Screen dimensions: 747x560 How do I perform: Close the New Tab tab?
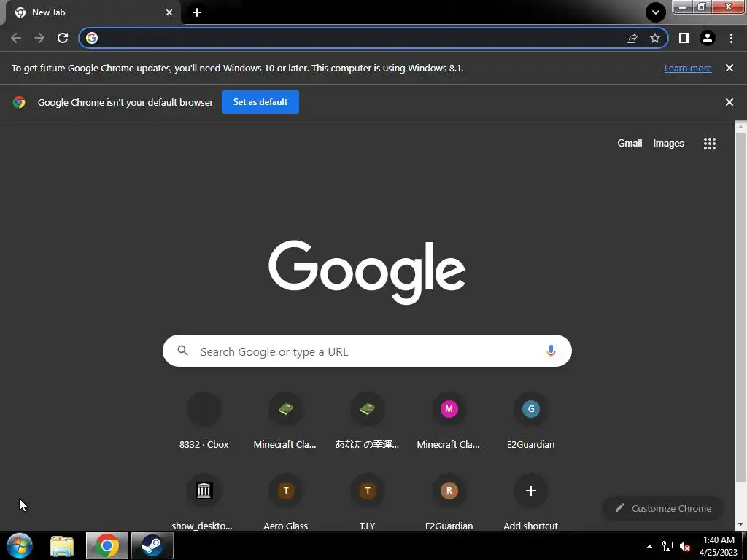(x=169, y=12)
